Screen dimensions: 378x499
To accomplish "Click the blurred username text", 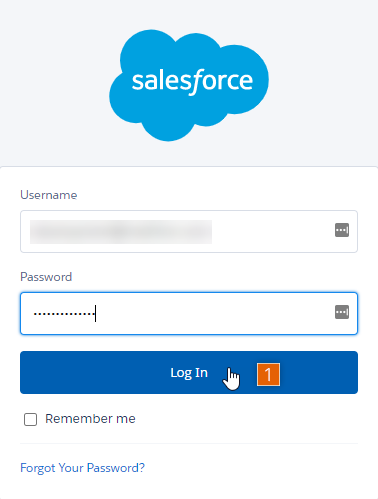I will (121, 232).
